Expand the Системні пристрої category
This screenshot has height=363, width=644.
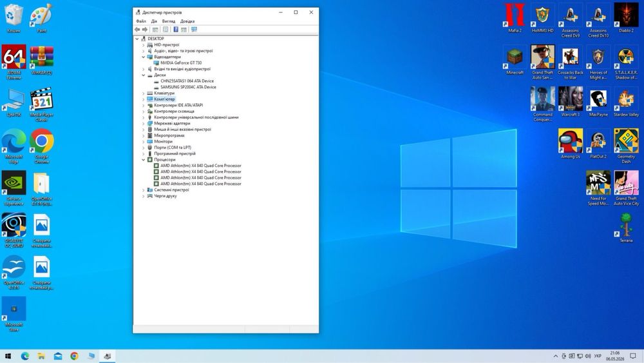click(144, 190)
